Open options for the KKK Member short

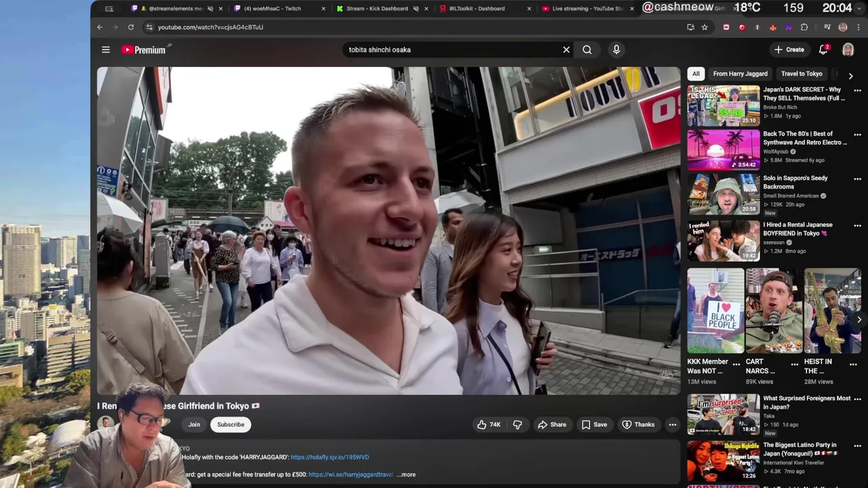click(736, 364)
